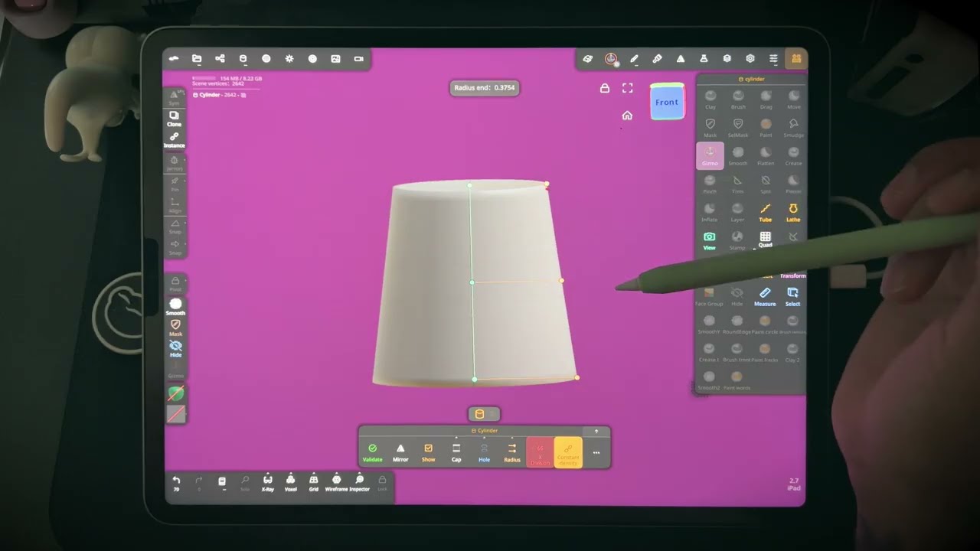This screenshot has width=980, height=551.
Task: Click the green material swatch
Action: point(176,394)
